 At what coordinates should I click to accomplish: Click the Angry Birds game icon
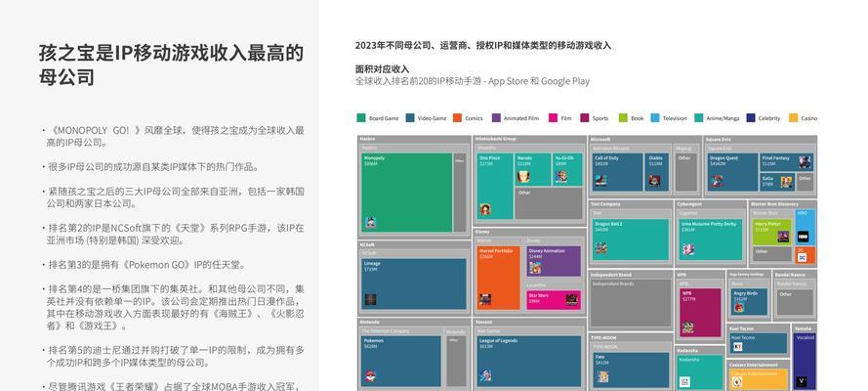(739, 308)
